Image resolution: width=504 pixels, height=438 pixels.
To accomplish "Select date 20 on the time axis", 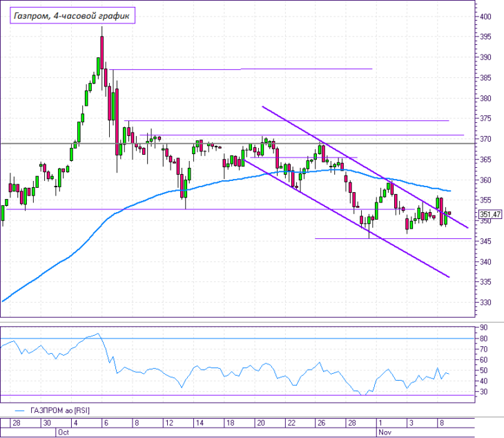I will point(261,423).
